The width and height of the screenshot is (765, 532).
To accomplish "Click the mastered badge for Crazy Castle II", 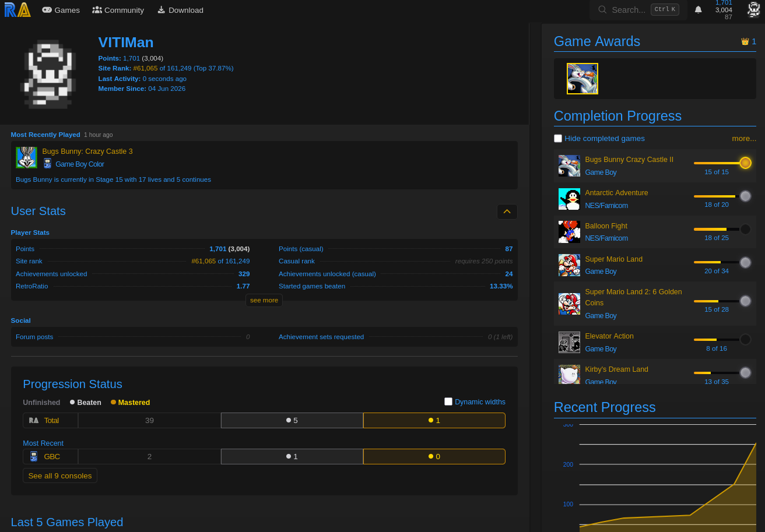I will click(745, 163).
